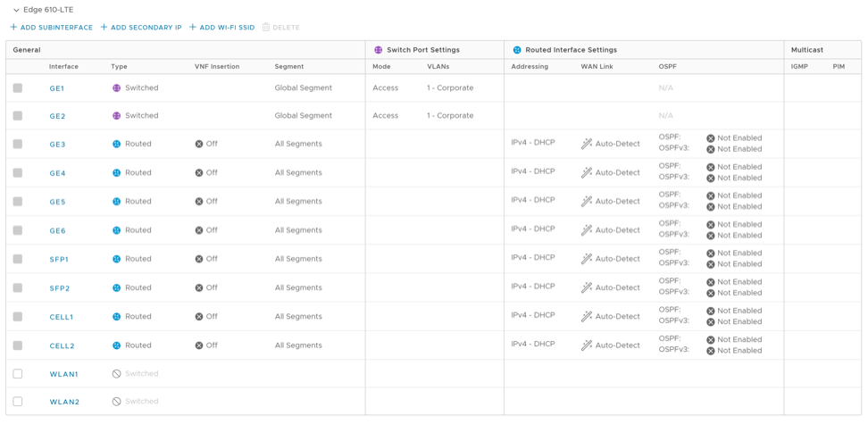Click the Auto-Detect wand icon for GE5
This screenshot has width=868, height=424.
coord(587,202)
